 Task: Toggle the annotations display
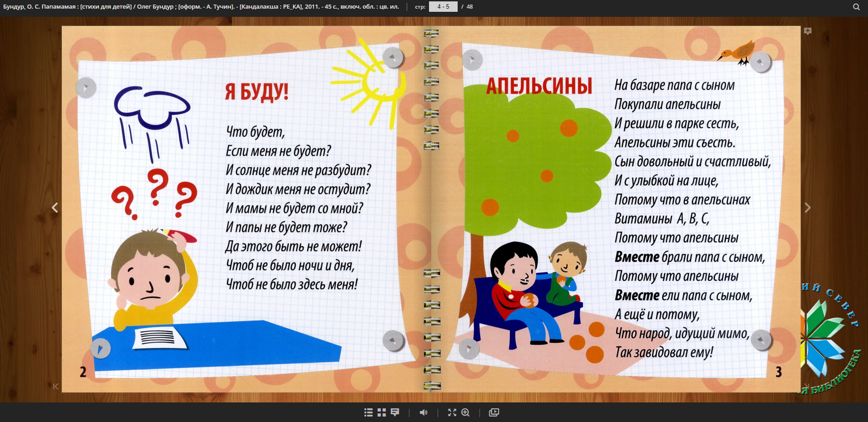(394, 412)
